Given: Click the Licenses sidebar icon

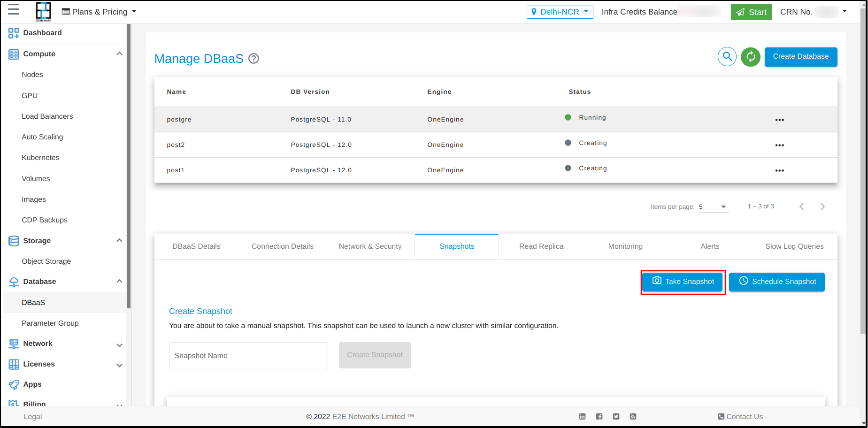Looking at the screenshot, I should [14, 364].
